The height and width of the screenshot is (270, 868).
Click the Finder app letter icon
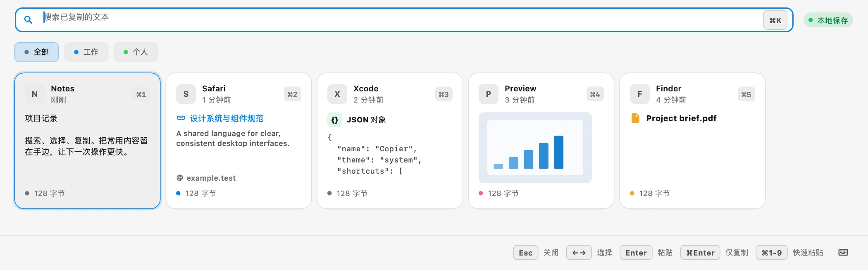[640, 94]
